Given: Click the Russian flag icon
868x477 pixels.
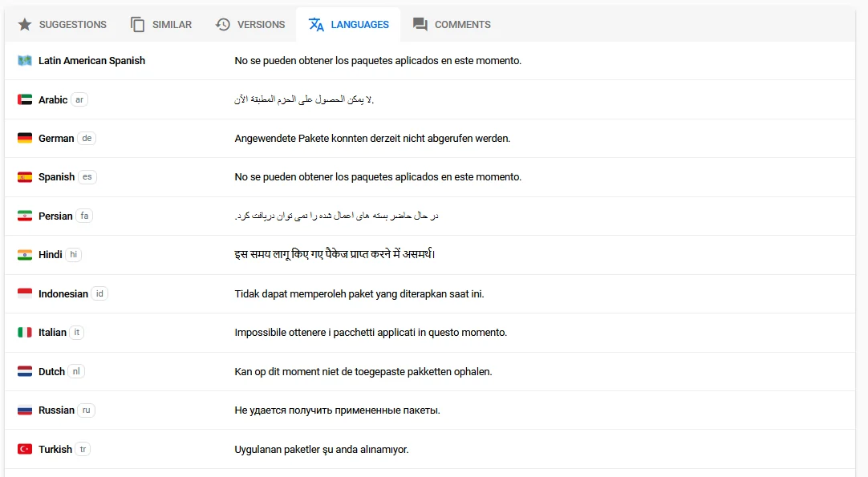Looking at the screenshot, I should 24,410.
